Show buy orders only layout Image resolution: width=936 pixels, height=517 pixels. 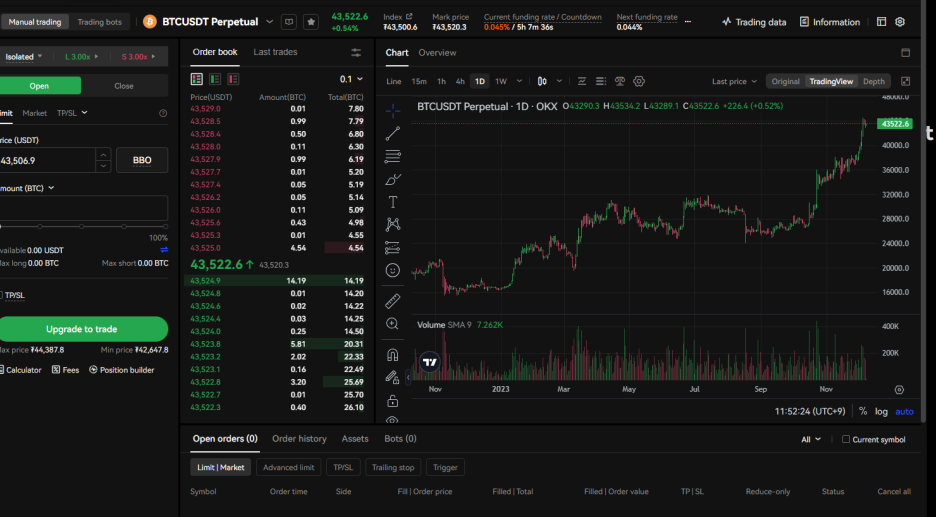[x=215, y=79]
